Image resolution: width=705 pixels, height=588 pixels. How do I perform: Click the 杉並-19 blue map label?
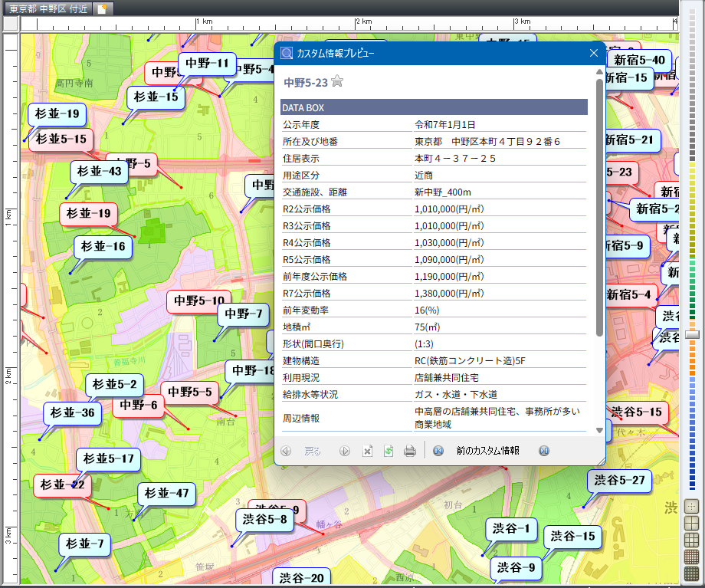pos(57,113)
